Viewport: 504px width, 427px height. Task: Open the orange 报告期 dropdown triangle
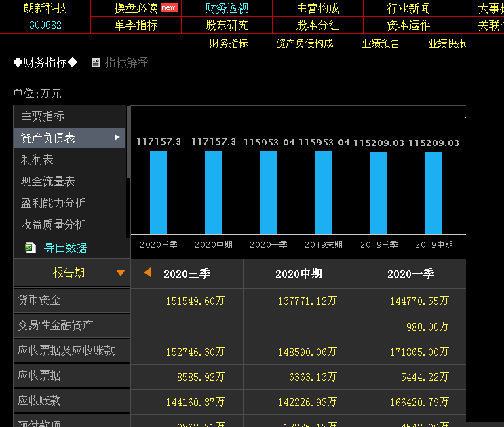pos(121,273)
